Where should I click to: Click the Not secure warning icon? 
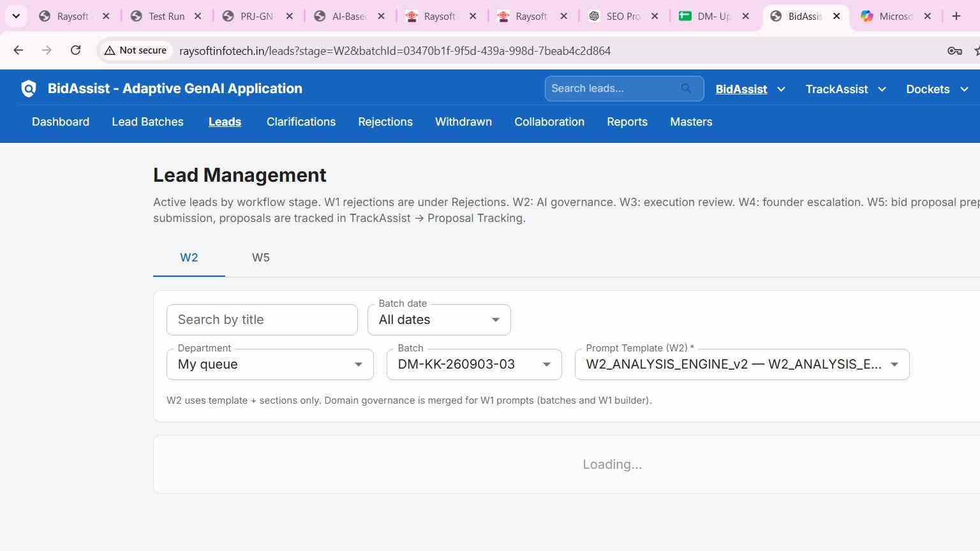coord(110,50)
